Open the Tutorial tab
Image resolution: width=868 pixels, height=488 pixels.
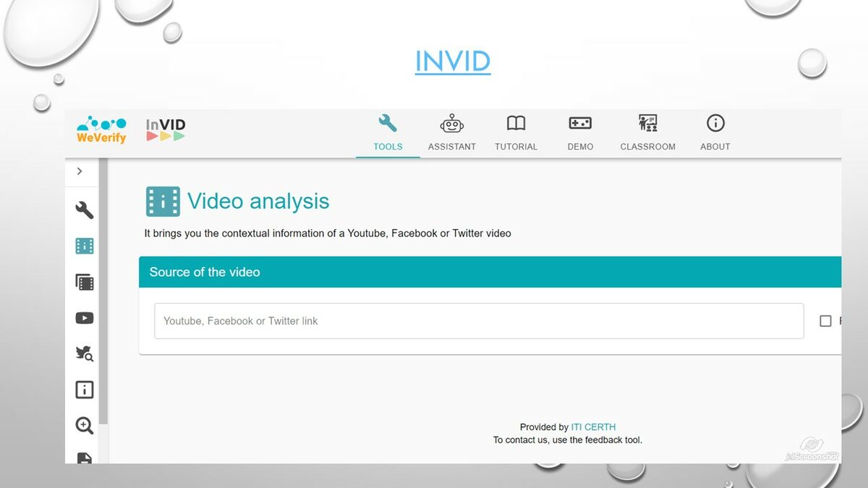click(516, 133)
